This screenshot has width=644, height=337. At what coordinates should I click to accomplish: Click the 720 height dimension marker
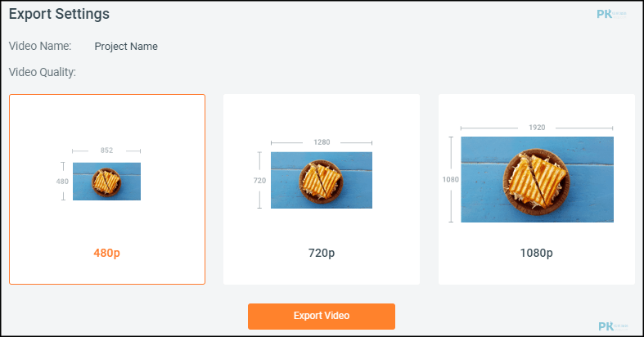click(259, 180)
